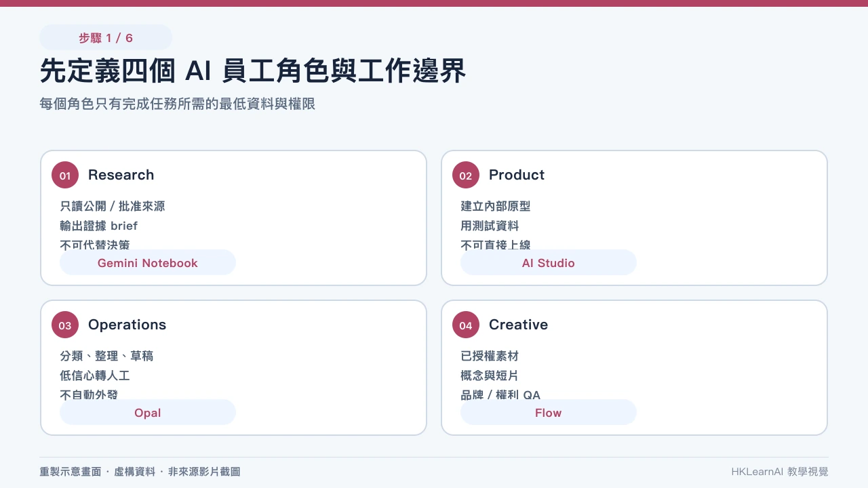Click the line 用測試資料
The height and width of the screenshot is (488, 868).
pyautogui.click(x=490, y=226)
